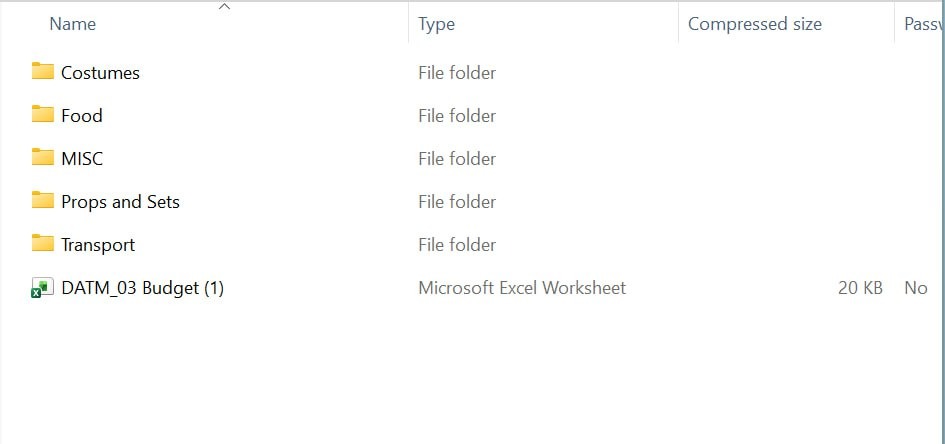Viewport: 945px width, 444px height.
Task: Sort by the Type column header
Action: coord(437,24)
